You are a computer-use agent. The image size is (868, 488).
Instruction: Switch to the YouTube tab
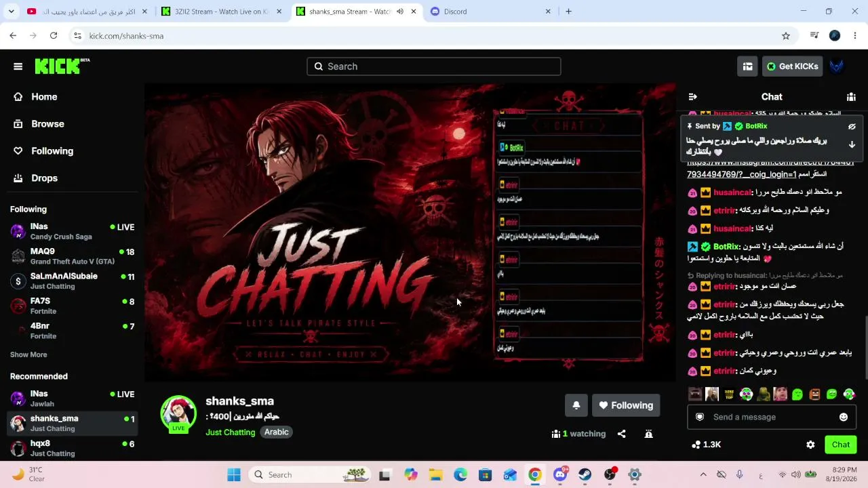pos(86,12)
